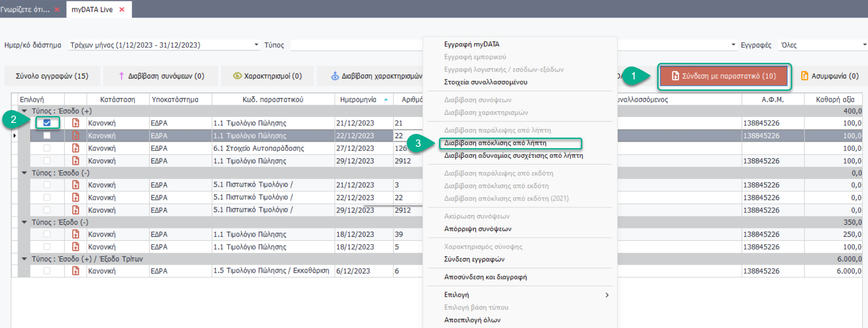This screenshot has height=328, width=868.
Task: Collapse the Έξοδο (-) group
Action: pyautogui.click(x=24, y=222)
